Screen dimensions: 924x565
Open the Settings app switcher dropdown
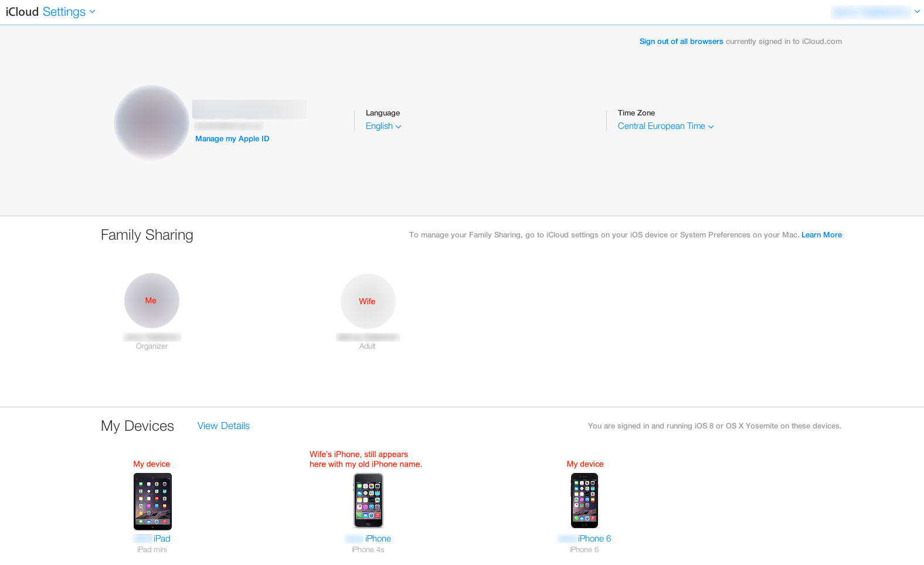[x=69, y=12]
